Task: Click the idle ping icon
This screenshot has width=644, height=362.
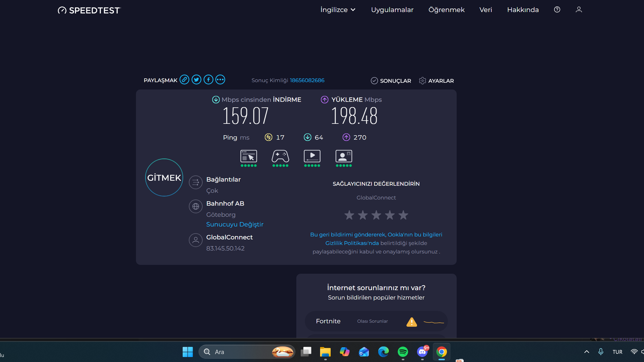Action: click(268, 137)
